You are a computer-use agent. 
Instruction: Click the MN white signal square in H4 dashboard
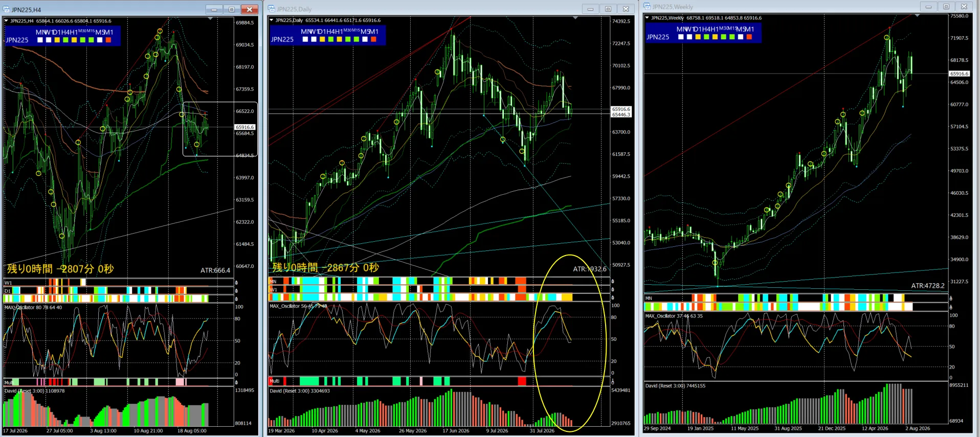(x=40, y=40)
